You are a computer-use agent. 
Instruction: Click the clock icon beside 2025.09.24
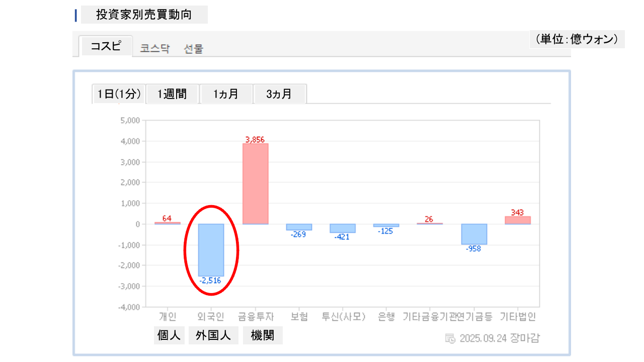pos(450,338)
